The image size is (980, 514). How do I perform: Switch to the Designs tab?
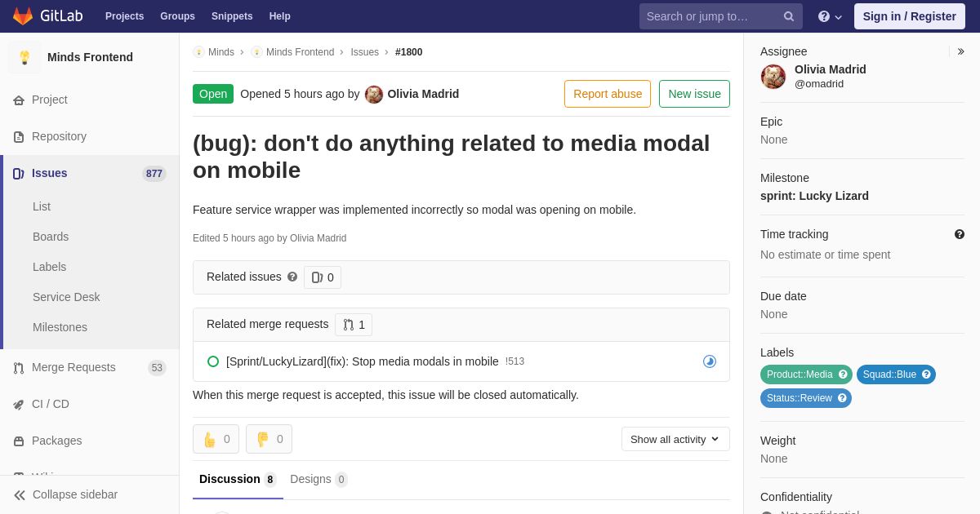pyautogui.click(x=318, y=480)
